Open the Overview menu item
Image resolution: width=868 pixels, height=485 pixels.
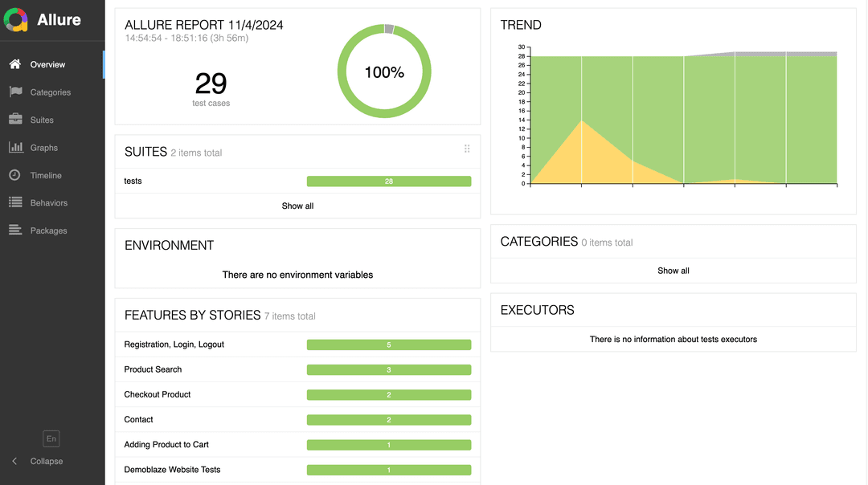click(52, 65)
